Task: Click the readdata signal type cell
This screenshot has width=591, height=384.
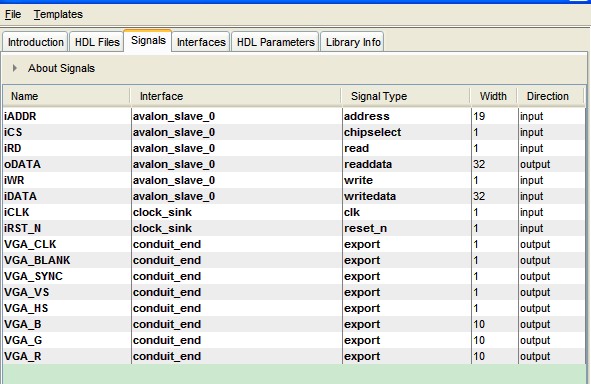Action: point(407,164)
